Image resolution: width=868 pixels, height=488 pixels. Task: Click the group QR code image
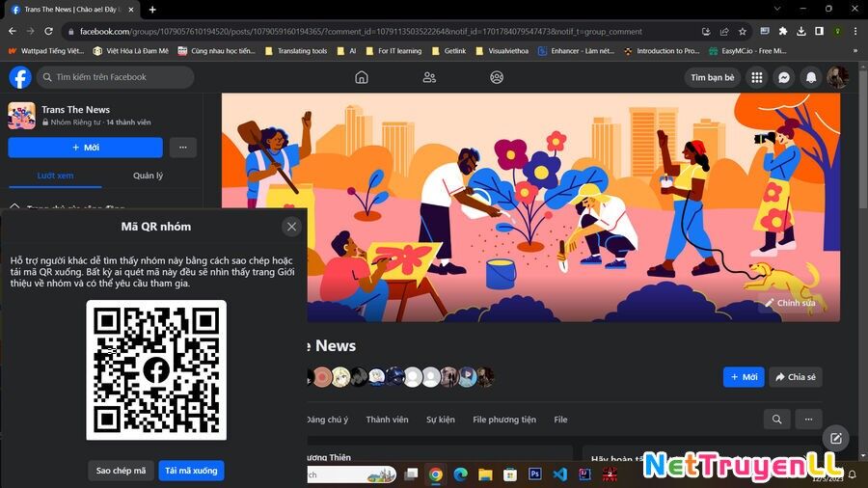coord(156,370)
